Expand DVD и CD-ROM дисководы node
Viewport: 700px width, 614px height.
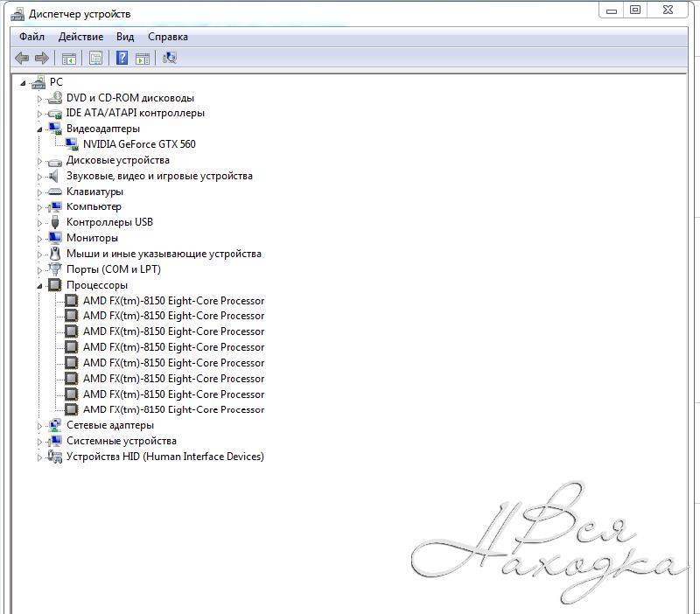click(x=39, y=98)
